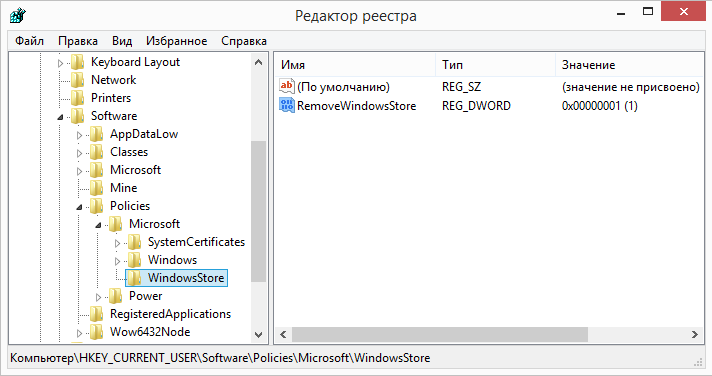Select the WindowsStore key label
The width and height of the screenshot is (712, 376).
pyautogui.click(x=186, y=278)
